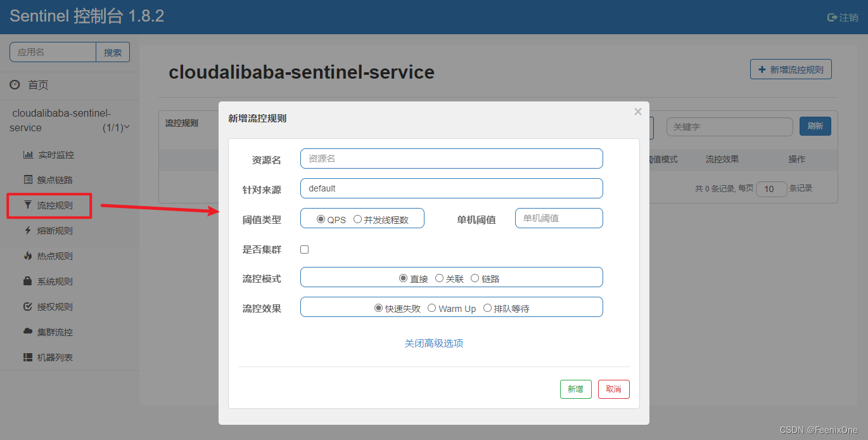Select the 关联 flow control mode
Screen dimensions: 868x440
(x=439, y=278)
